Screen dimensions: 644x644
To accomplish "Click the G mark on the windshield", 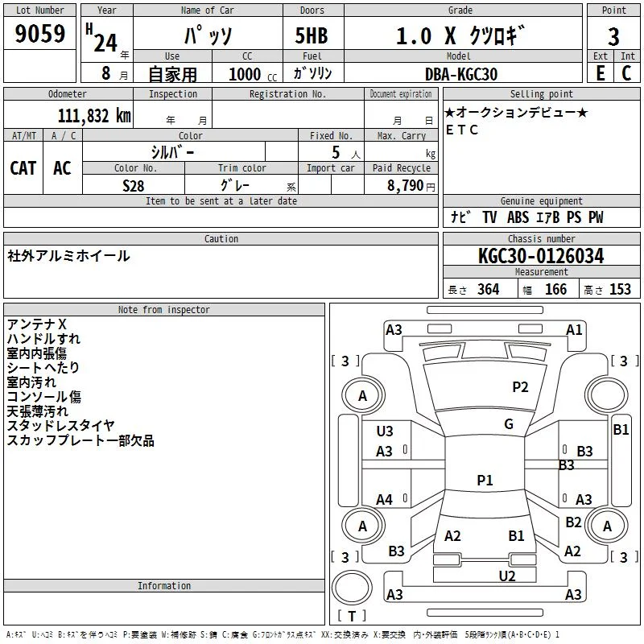I will [x=509, y=424].
